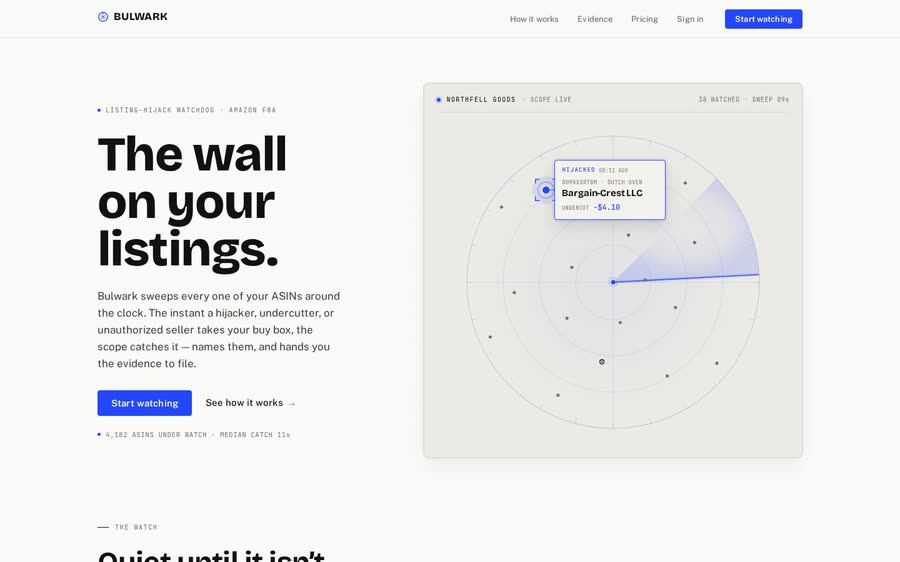Click the HIJACKED label on alert card
Image resolution: width=900 pixels, height=562 pixels.
[x=578, y=170]
